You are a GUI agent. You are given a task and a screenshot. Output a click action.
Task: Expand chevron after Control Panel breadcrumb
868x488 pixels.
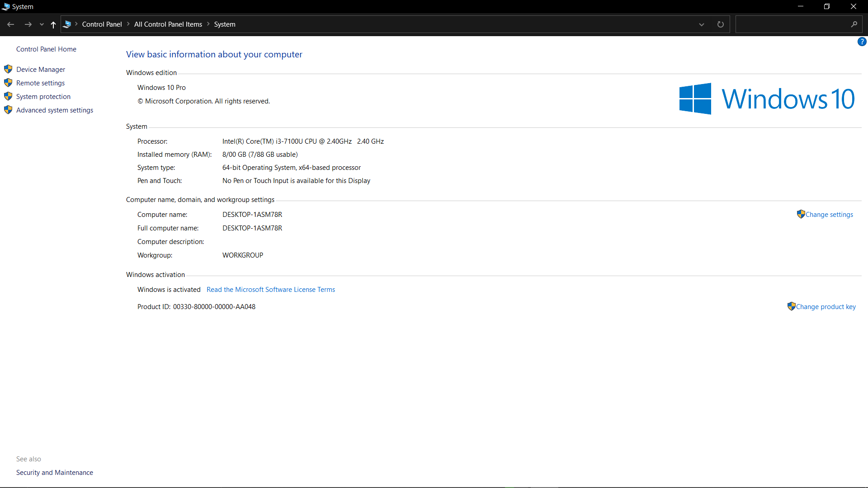coord(128,24)
